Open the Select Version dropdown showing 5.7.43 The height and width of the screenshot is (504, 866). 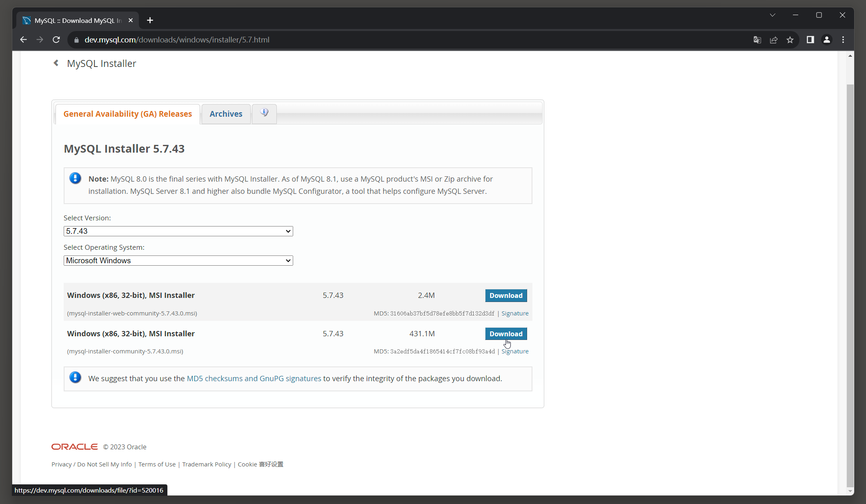[178, 231]
